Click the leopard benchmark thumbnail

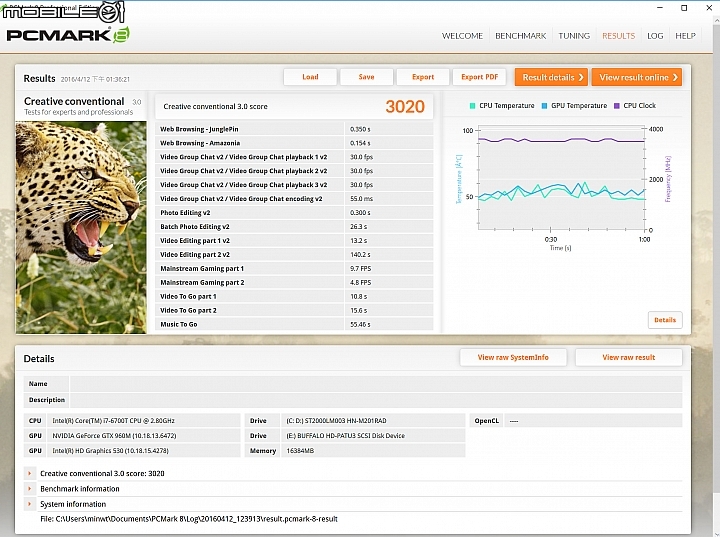coord(81,227)
